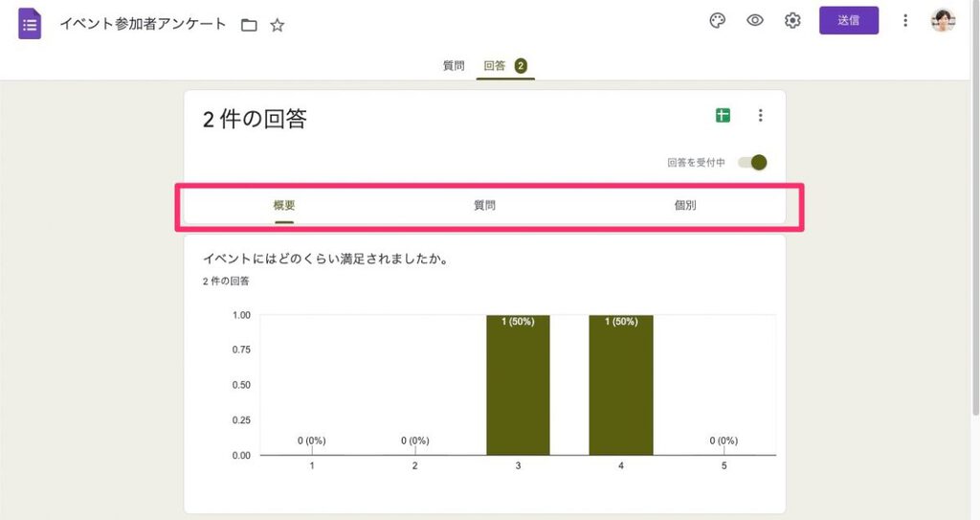Open the theme palette customizer

[x=718, y=21]
